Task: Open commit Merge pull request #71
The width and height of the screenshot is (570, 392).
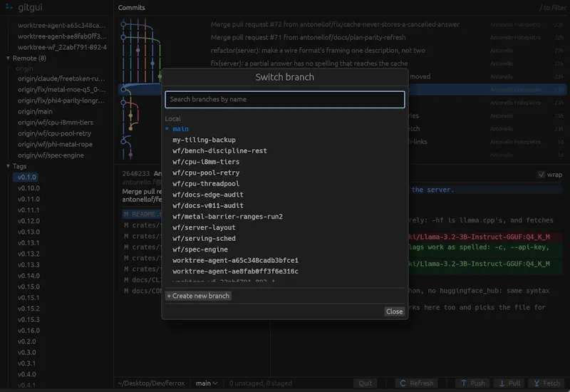Action: 308,38
